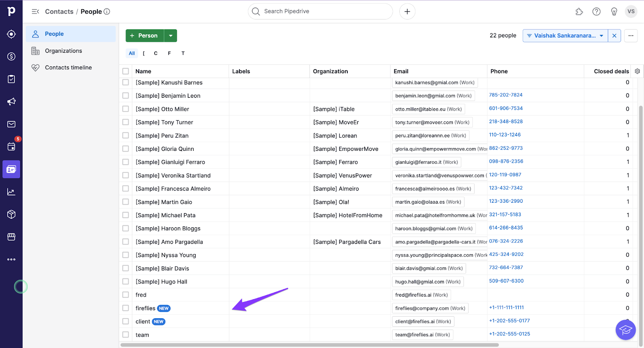Select checkbox for Otto Miller
The image size is (644, 348).
126,109
